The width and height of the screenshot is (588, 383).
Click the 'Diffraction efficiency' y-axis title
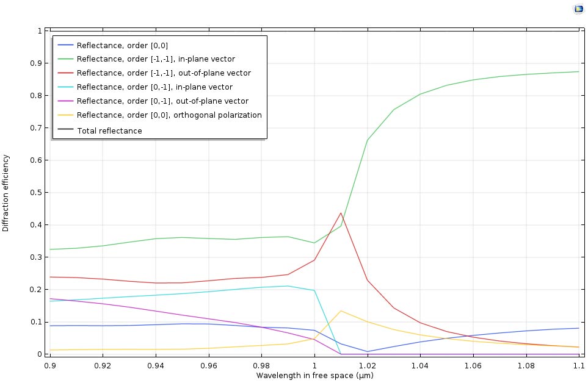point(6,193)
